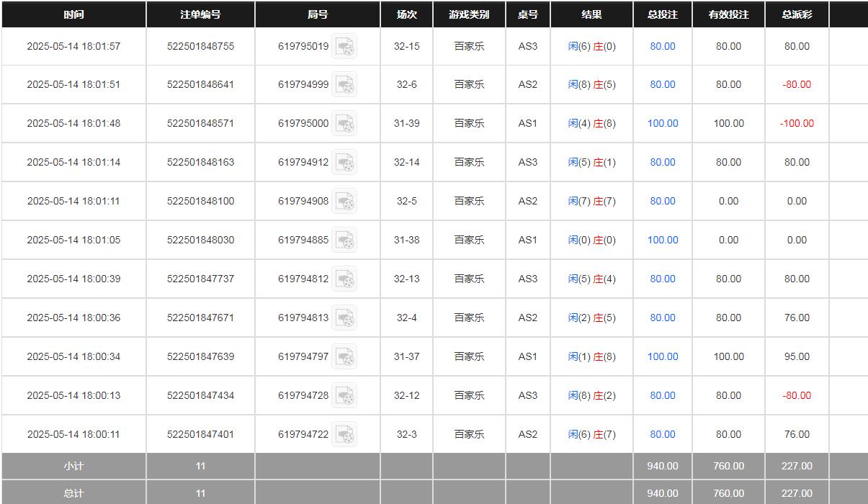The height and width of the screenshot is (504, 868).
Task: Click replay icon beside round 619794813
Action: (344, 318)
